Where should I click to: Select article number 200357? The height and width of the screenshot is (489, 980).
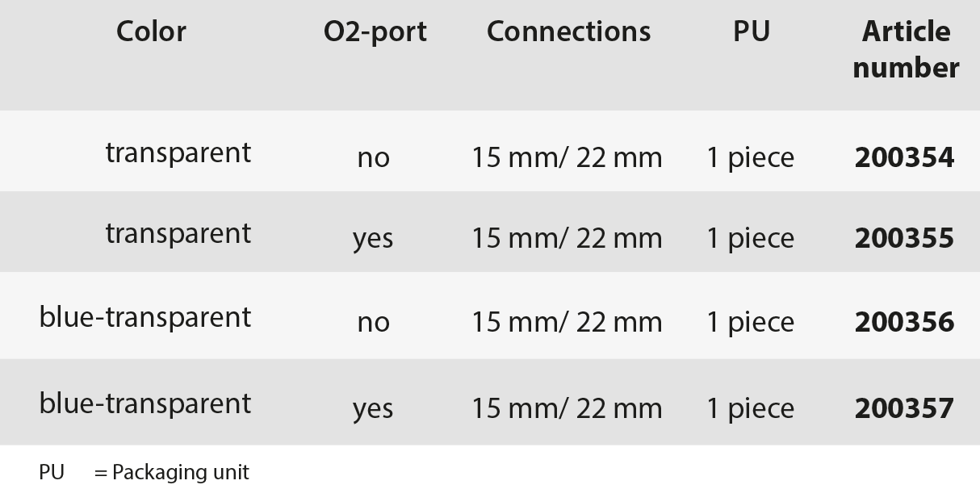pyautogui.click(x=904, y=408)
